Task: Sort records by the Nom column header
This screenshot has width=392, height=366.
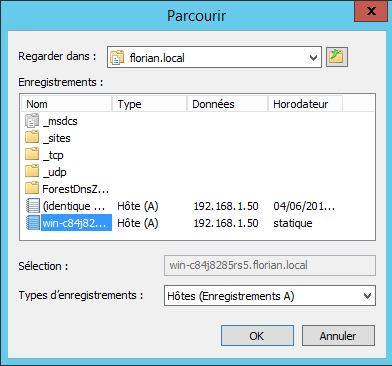Action: 67,104
